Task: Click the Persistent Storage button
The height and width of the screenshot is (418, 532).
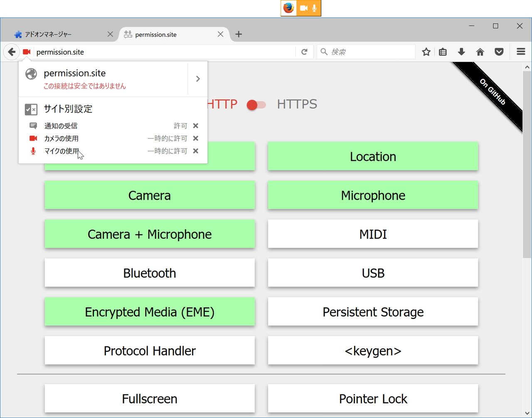Action: 373,312
